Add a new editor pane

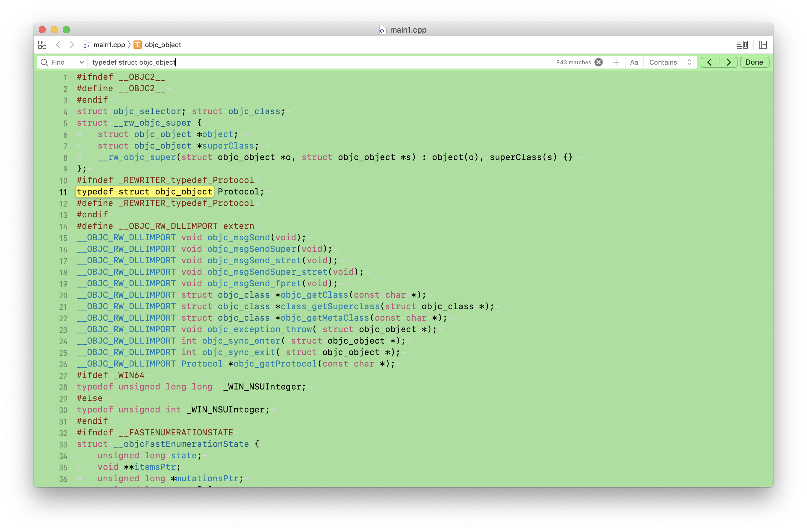point(763,45)
